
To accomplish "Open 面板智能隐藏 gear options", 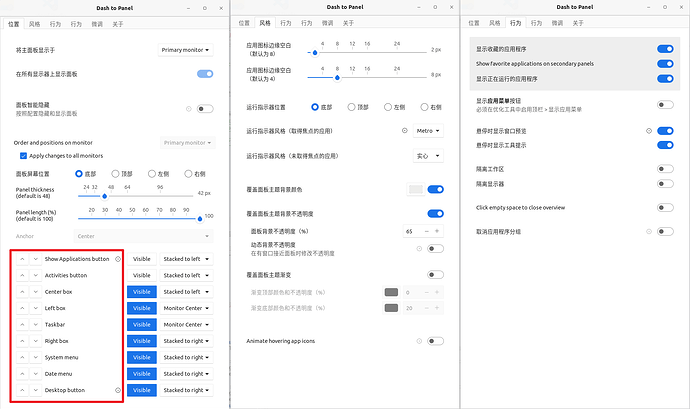I will coord(189,109).
